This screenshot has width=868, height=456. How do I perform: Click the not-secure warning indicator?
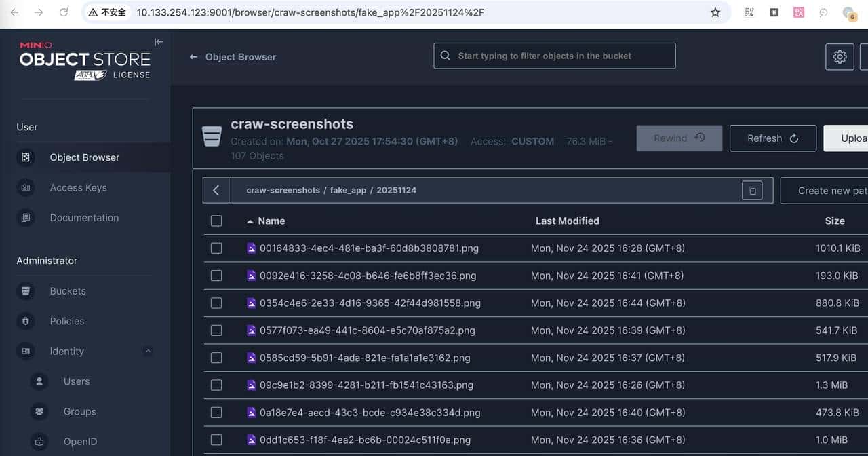click(106, 12)
